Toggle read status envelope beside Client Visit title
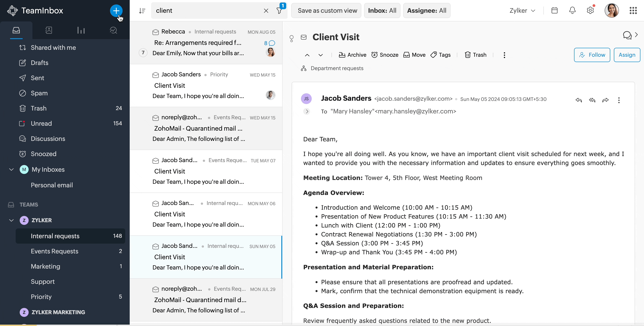Image resolution: width=644 pixels, height=326 pixels. (x=303, y=37)
